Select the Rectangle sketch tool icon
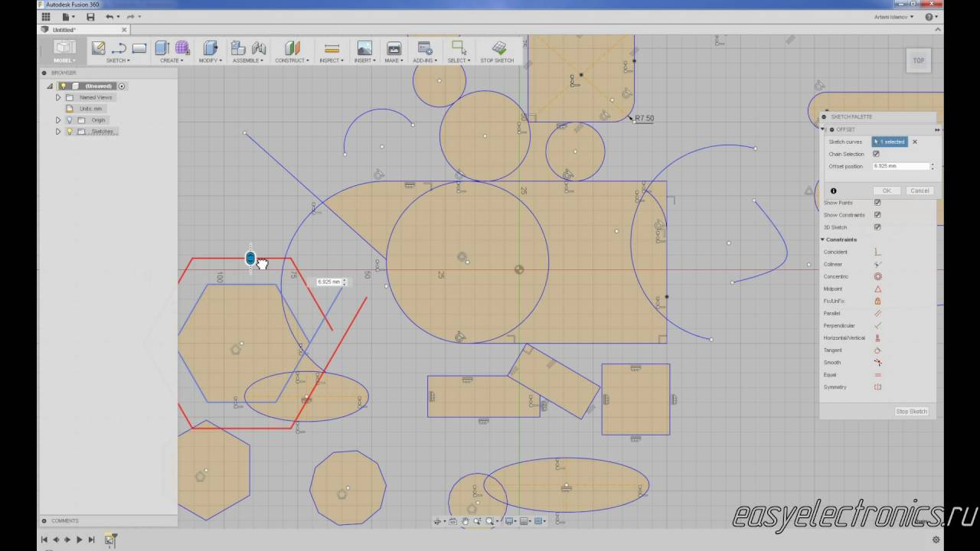 [x=139, y=48]
